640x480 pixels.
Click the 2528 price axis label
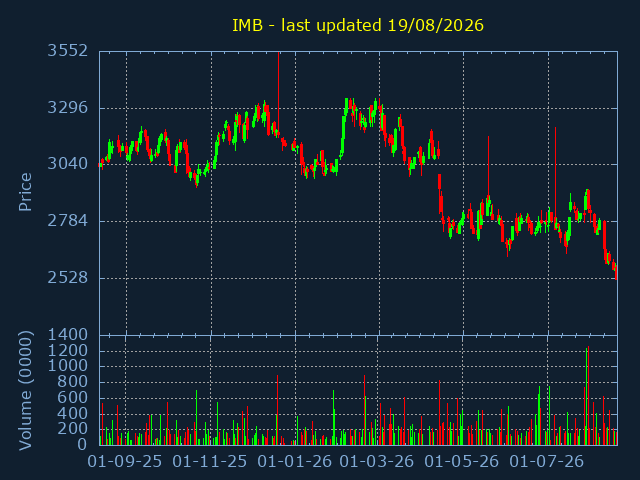[68, 278]
